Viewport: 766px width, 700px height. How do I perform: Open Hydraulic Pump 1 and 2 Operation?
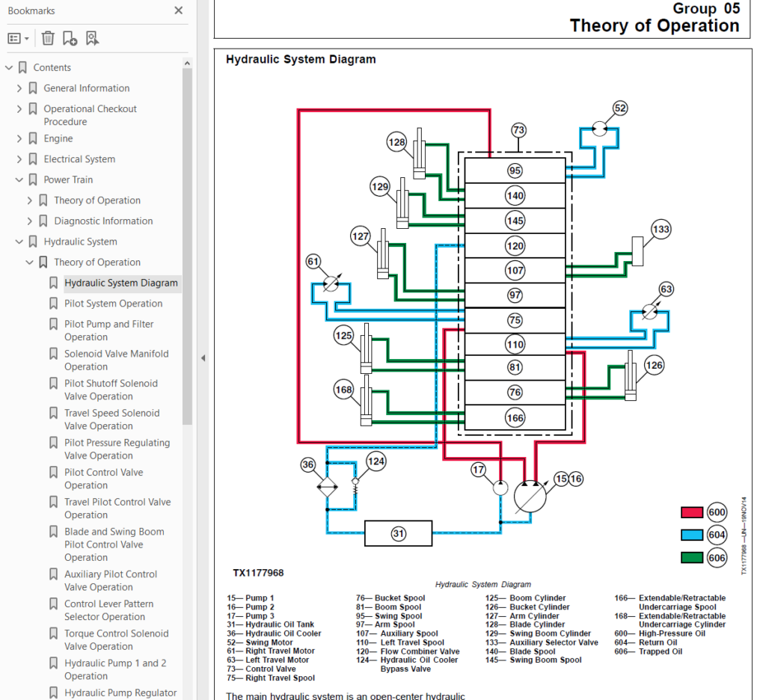tap(115, 669)
